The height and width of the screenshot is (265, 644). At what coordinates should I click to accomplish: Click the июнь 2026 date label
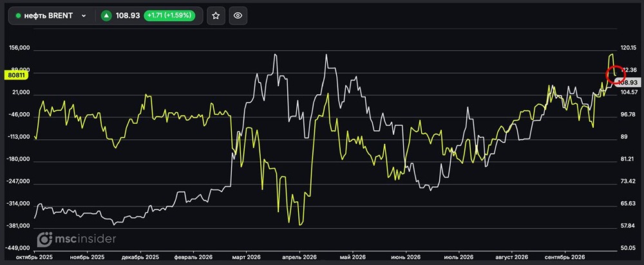click(405, 257)
